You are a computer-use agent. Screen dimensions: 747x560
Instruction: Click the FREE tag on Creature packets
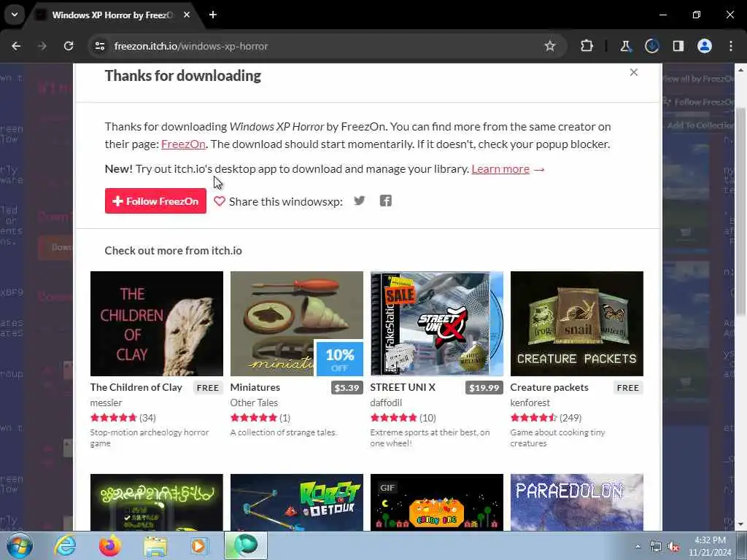628,388
